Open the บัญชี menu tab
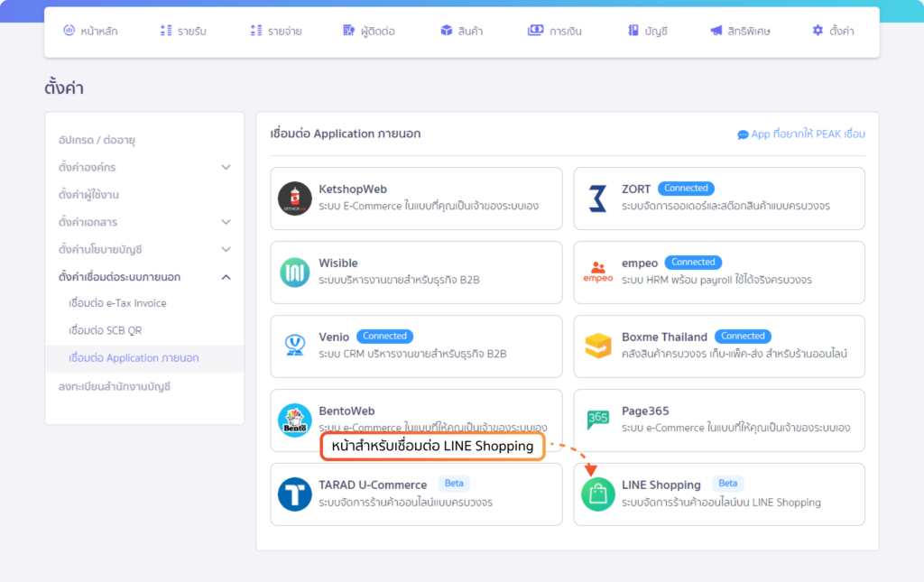The image size is (924, 582). (x=647, y=31)
